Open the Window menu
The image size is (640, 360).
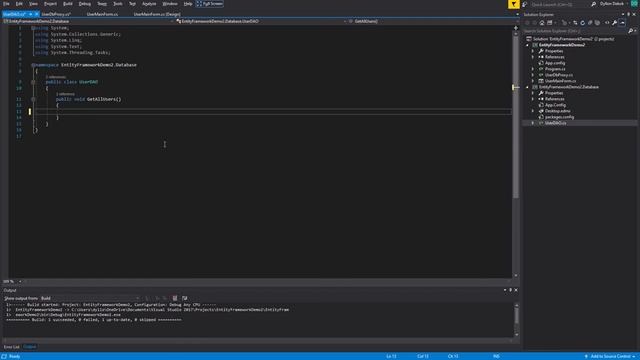pyautogui.click(x=170, y=4)
